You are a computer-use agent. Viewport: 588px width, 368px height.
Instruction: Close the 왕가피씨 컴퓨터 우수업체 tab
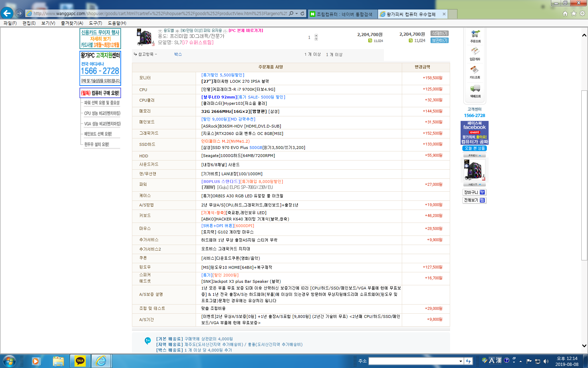[x=444, y=14]
